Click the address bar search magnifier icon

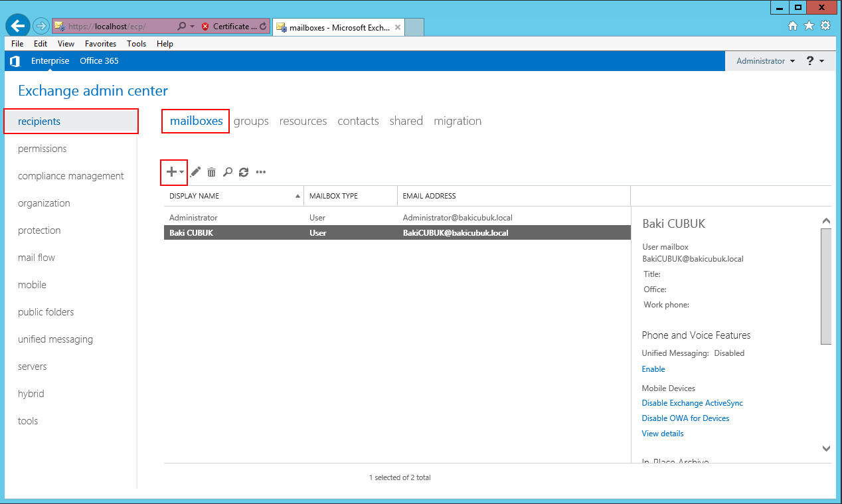pos(181,27)
